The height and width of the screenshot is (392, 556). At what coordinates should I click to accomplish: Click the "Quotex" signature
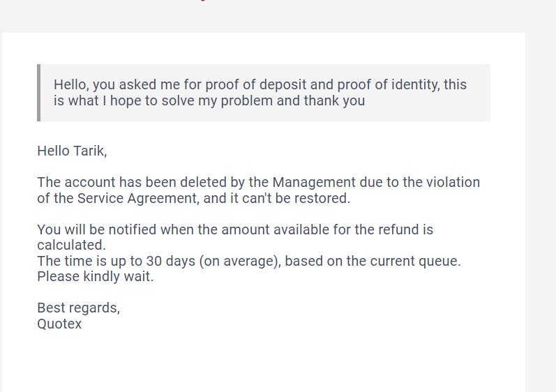(x=59, y=324)
